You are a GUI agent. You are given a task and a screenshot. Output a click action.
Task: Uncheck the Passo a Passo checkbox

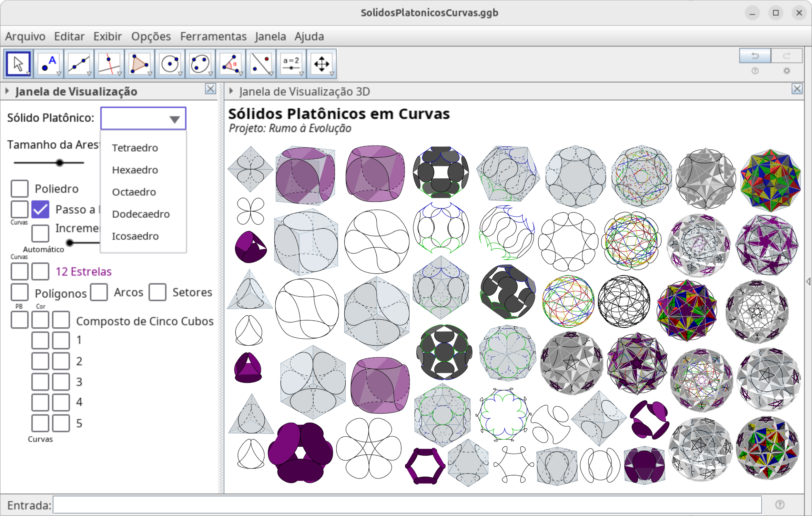(40, 209)
